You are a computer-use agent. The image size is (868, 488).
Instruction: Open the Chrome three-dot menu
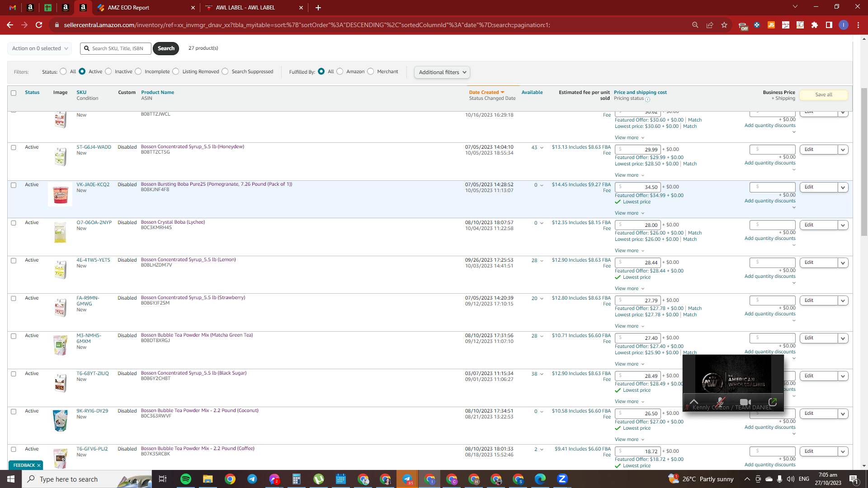[858, 25]
